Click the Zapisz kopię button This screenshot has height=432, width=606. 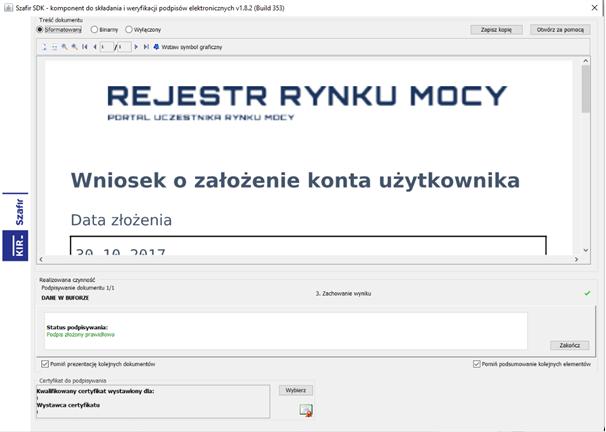[x=497, y=30]
